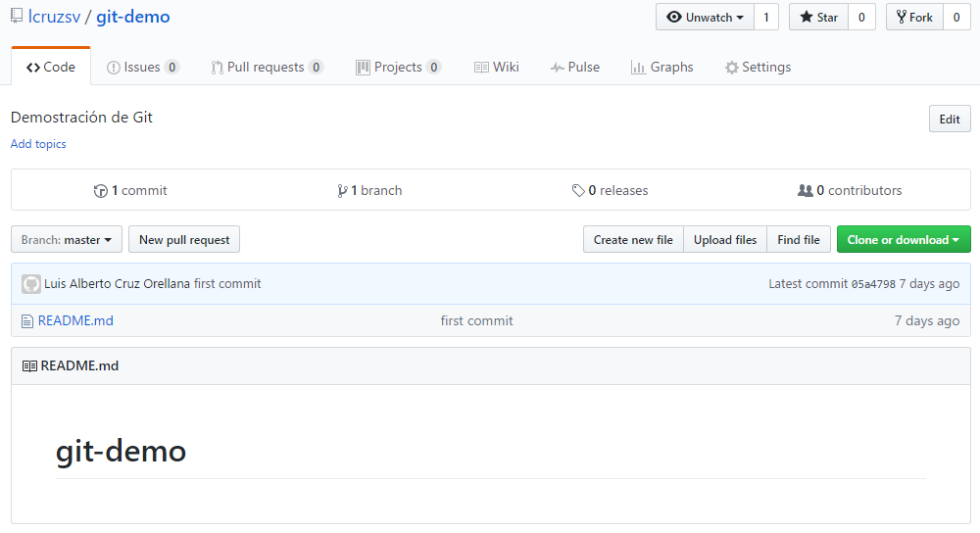
Task: Click the branch icon beside 1 branch
Action: [x=342, y=191]
